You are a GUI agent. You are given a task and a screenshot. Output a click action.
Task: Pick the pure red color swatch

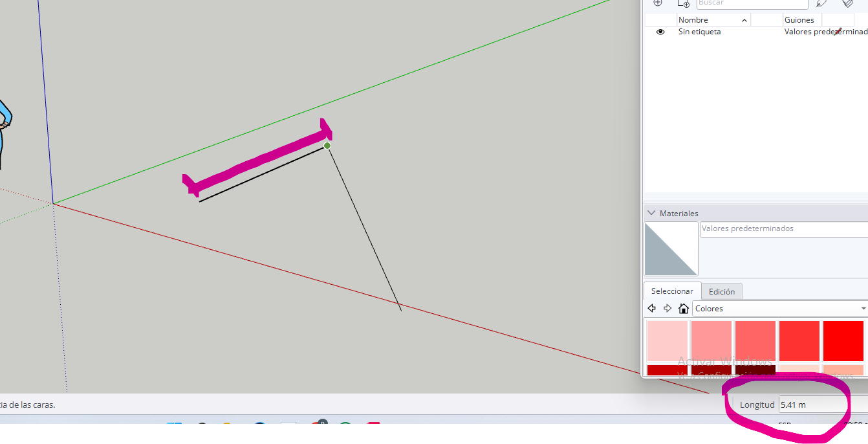click(x=843, y=340)
